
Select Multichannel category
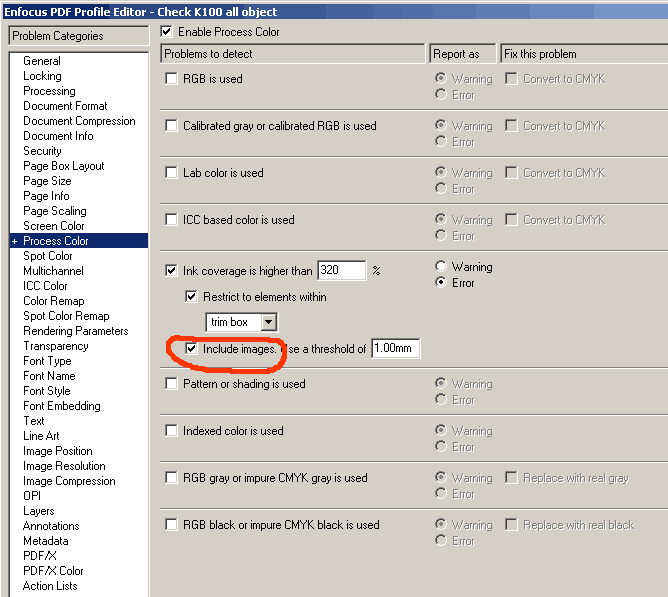53,271
